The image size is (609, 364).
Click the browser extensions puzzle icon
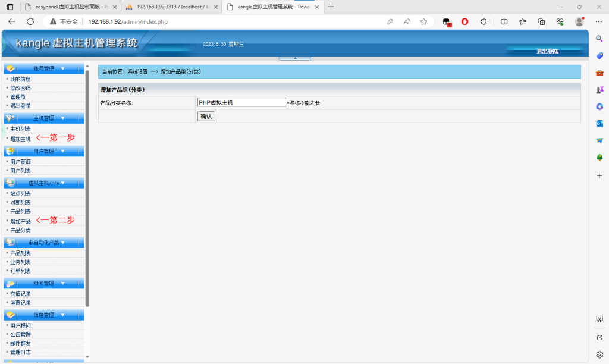click(x=484, y=21)
